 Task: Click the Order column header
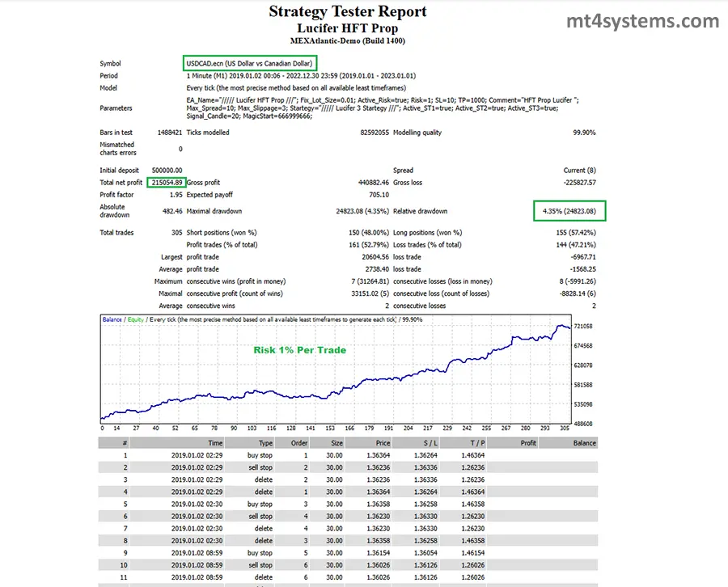tap(299, 443)
